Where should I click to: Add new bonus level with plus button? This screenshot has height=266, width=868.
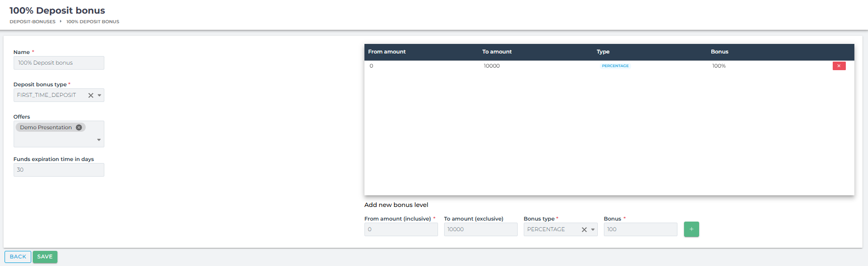(691, 229)
